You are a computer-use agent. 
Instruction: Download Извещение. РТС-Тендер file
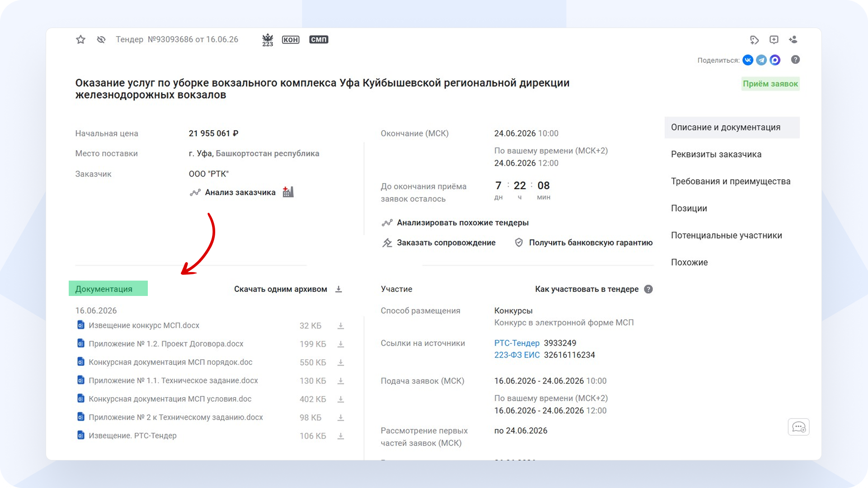(341, 436)
